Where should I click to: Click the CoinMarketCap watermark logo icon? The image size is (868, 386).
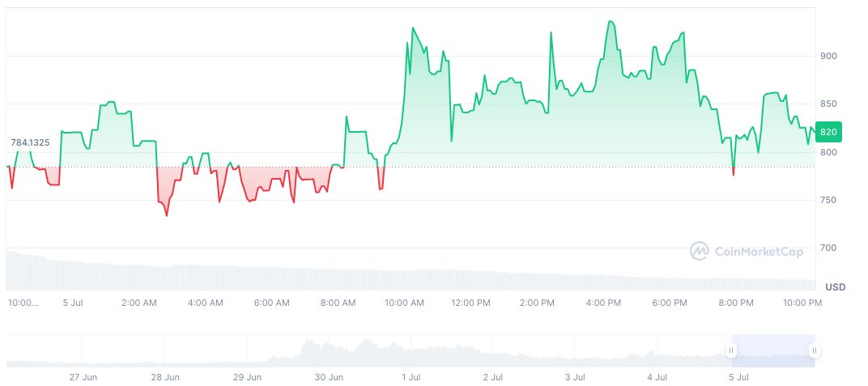point(699,252)
